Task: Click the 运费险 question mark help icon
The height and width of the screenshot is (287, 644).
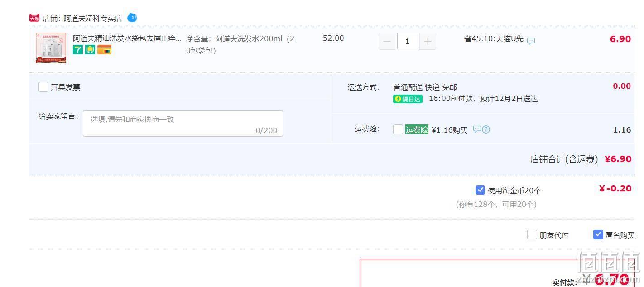Action: pos(486,129)
